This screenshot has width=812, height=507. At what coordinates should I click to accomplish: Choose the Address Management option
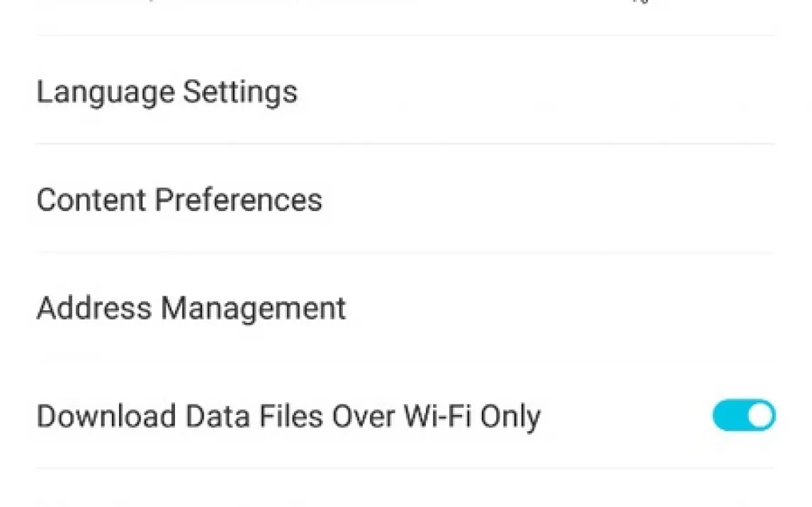point(191,309)
